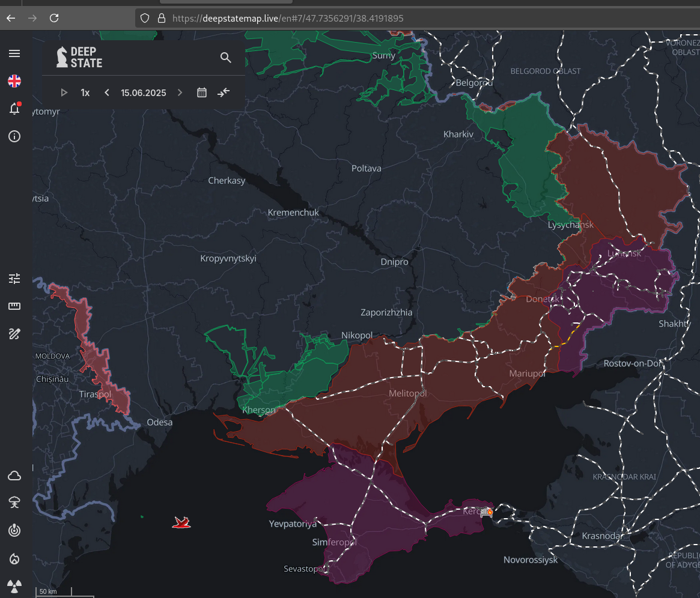Viewport: 700px width, 598px height.
Task: Click the Novorossiysk city label
Action: [x=531, y=560]
